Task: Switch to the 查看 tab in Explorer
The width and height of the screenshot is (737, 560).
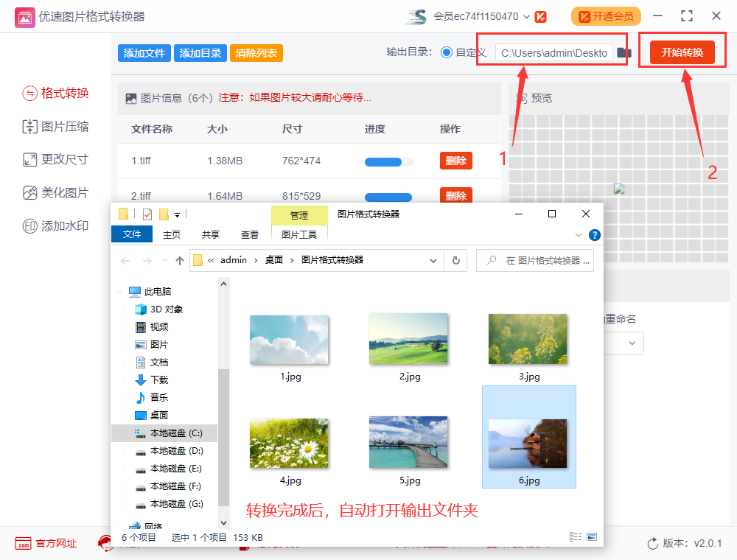Action: (250, 234)
